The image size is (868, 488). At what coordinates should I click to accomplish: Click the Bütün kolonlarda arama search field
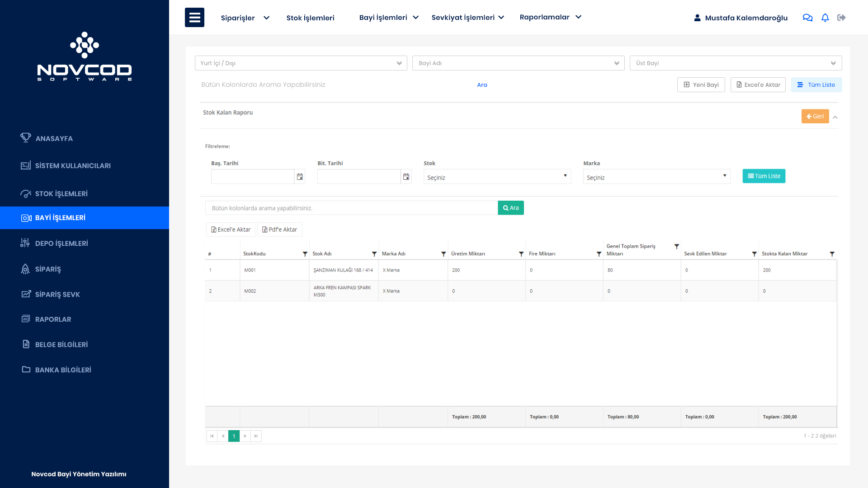click(x=351, y=208)
